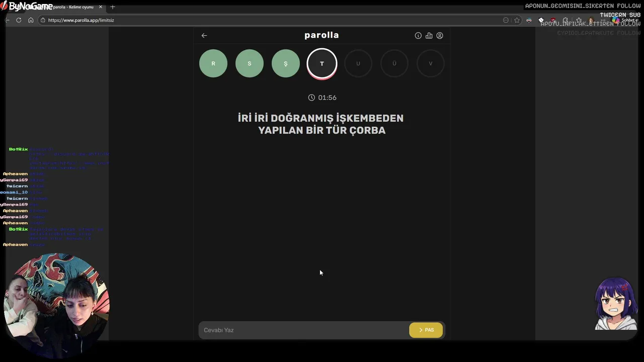This screenshot has height=362, width=644.
Task: Click the anime character avatar overlay
Action: click(x=616, y=304)
